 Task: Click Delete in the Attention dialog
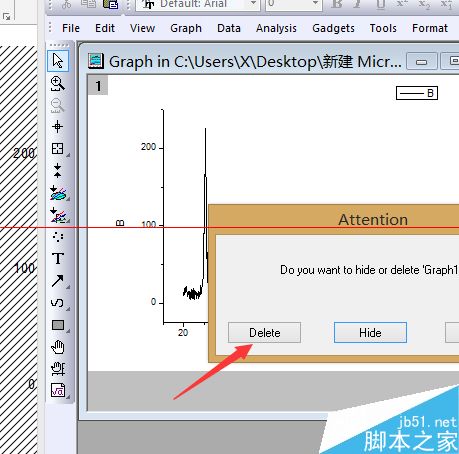264,332
